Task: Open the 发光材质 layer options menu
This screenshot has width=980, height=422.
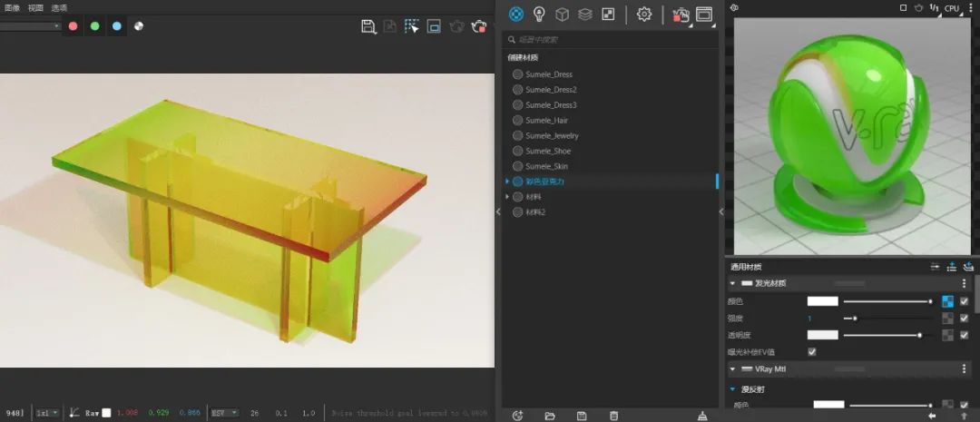Action: 964,283
